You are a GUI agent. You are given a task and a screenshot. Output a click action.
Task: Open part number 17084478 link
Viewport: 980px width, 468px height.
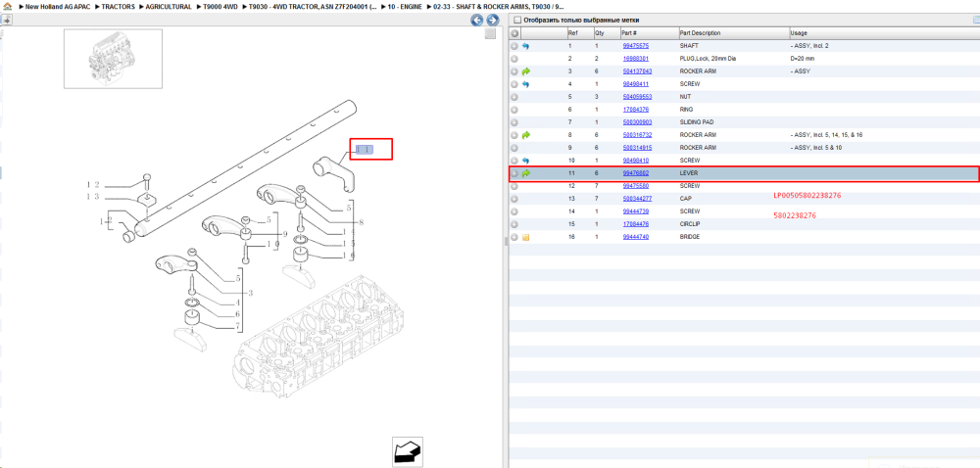pos(636,224)
